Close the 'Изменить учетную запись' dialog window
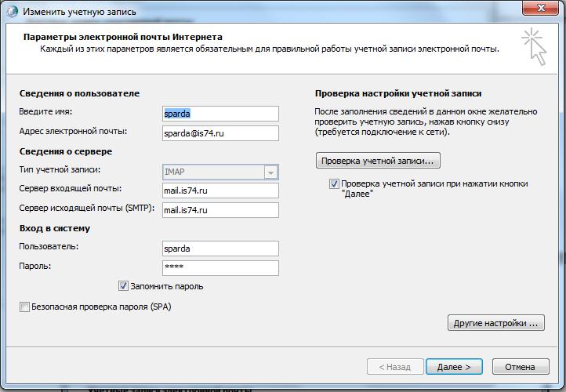This screenshot has height=392, width=566. pos(541,9)
